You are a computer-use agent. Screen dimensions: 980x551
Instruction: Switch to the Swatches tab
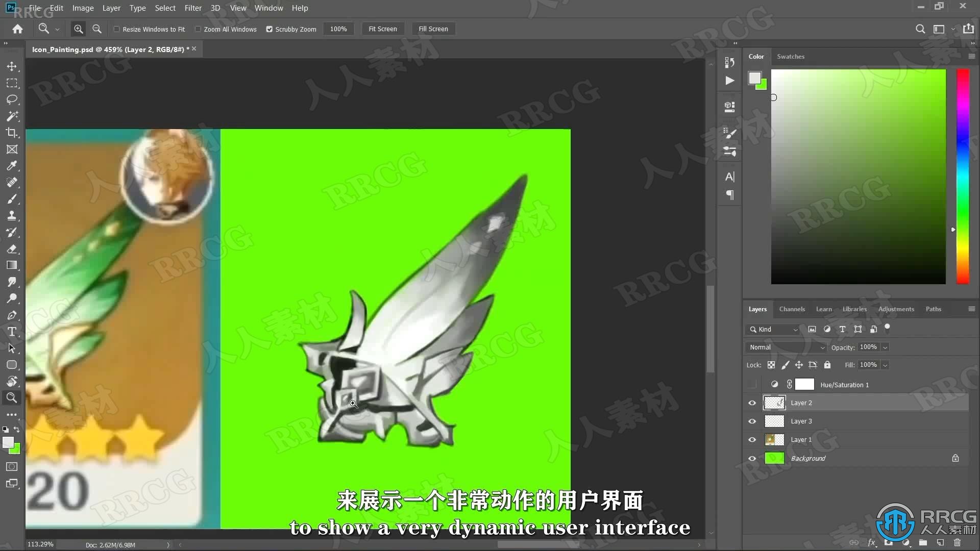point(791,57)
